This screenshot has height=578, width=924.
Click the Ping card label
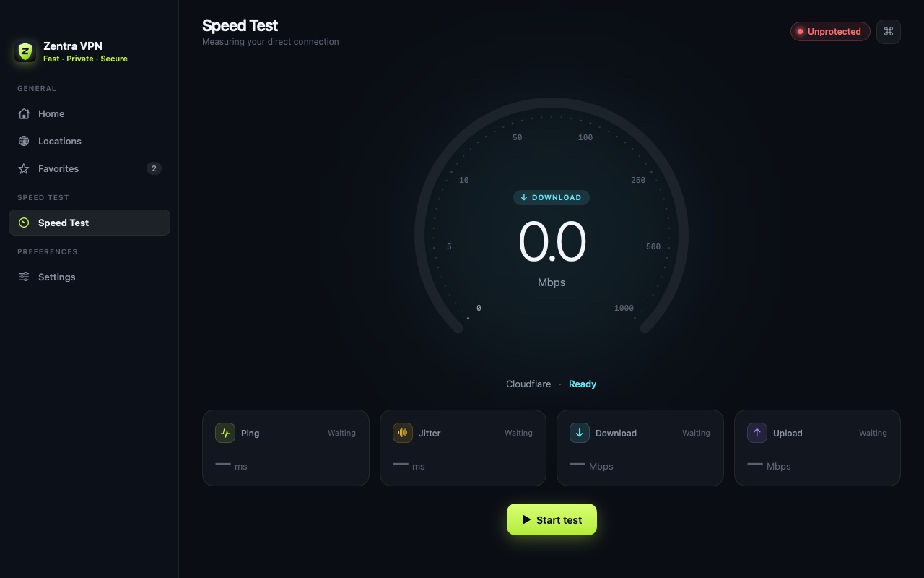coord(250,433)
